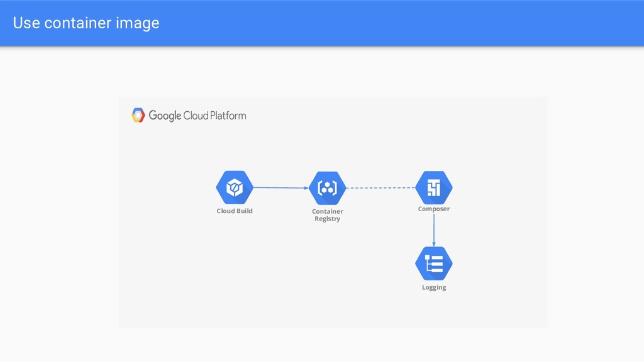Select the 'Composer' label text

[x=434, y=209]
